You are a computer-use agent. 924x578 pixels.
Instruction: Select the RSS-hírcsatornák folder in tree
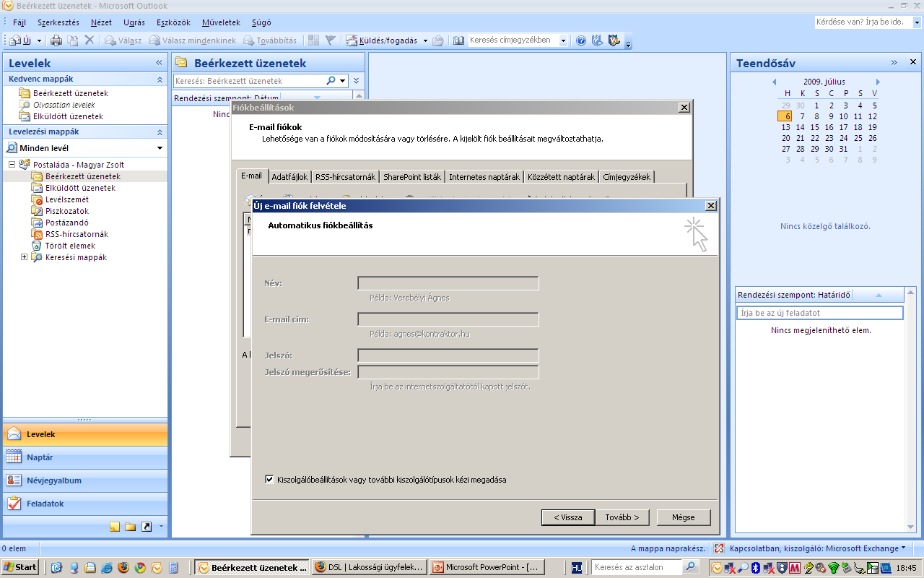[77, 234]
